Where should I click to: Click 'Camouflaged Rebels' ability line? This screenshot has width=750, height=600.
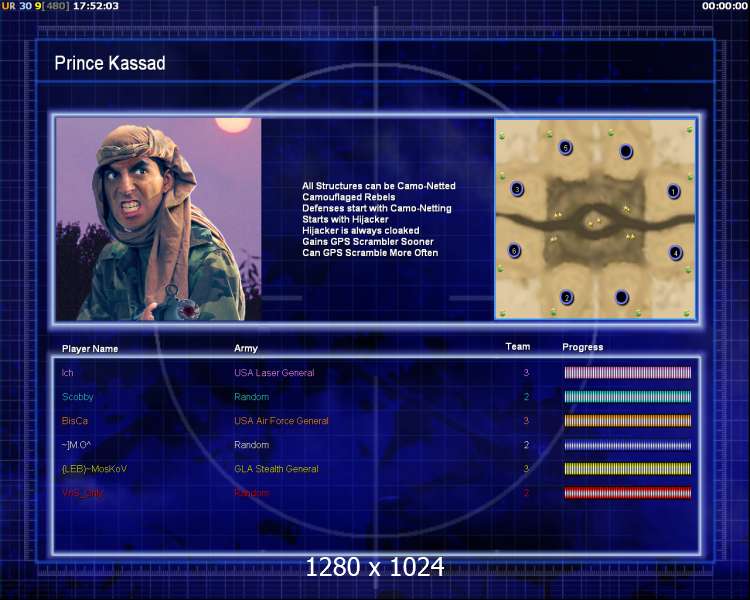click(x=349, y=197)
